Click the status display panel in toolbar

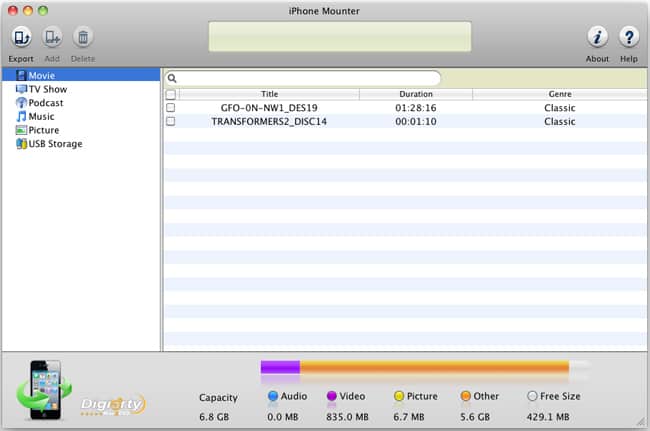[x=340, y=36]
